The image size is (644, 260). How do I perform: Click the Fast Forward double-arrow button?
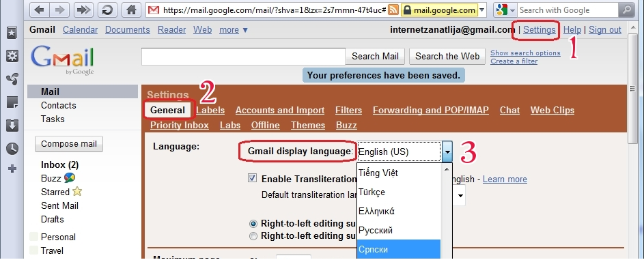click(x=83, y=10)
